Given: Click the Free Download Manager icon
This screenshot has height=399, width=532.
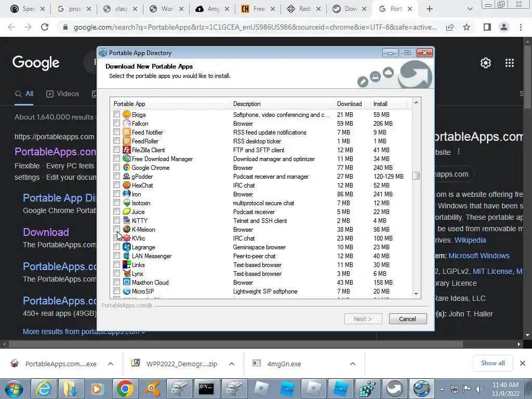Looking at the screenshot, I should click(x=127, y=159).
